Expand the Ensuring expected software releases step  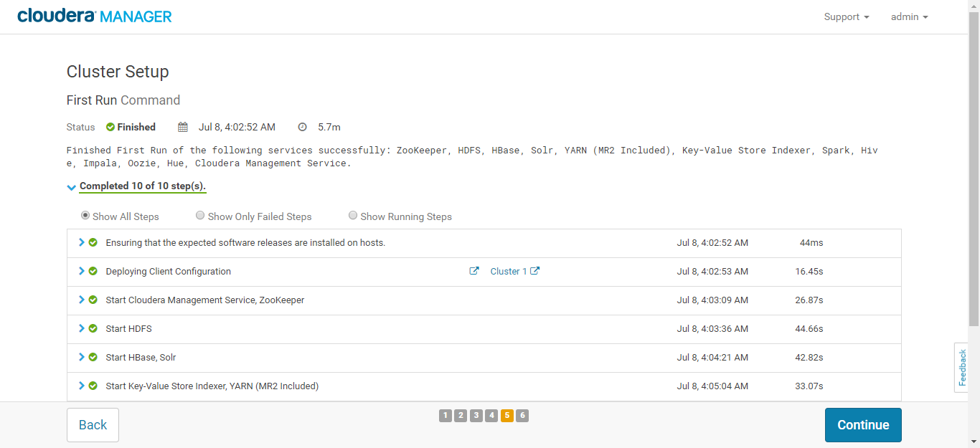(80, 242)
